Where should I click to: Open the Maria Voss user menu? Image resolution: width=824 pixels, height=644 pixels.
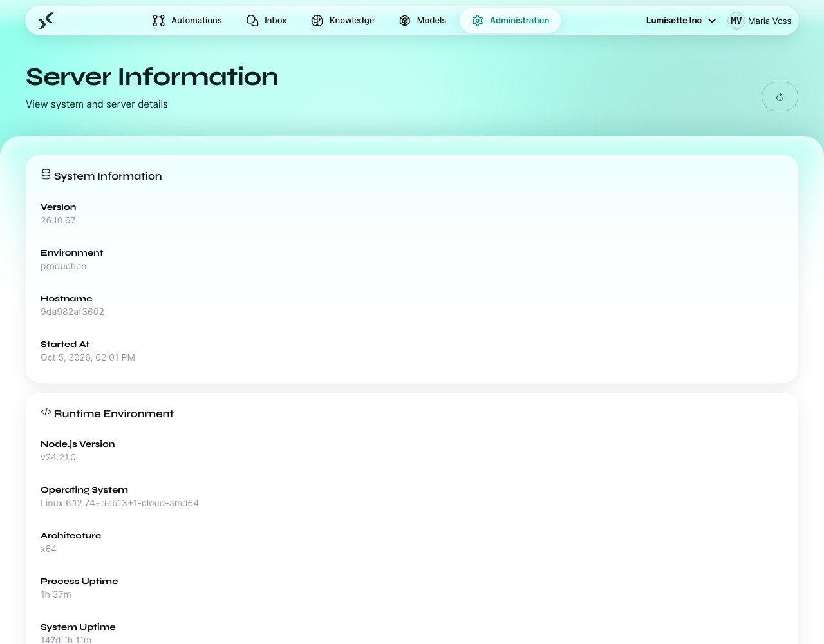coord(760,21)
